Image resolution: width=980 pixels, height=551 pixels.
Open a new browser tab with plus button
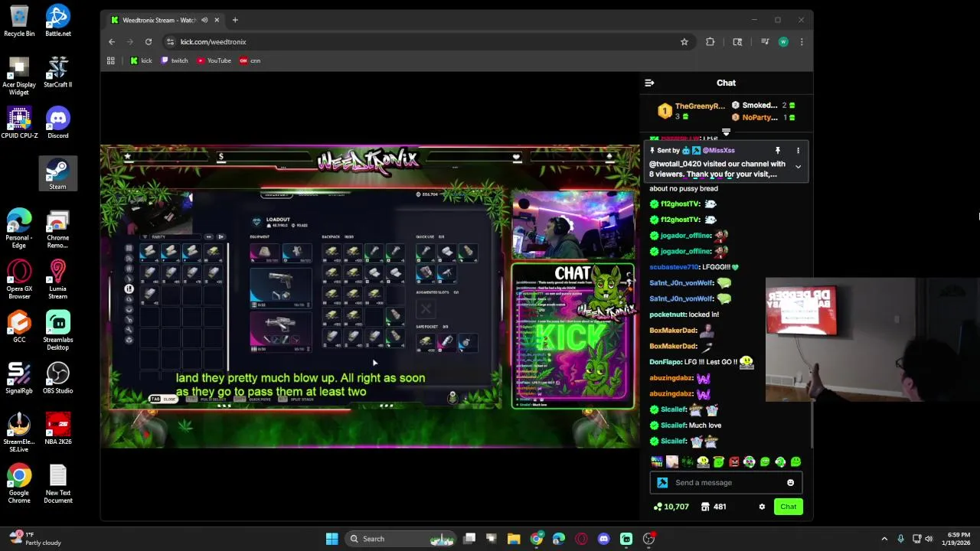click(x=235, y=20)
